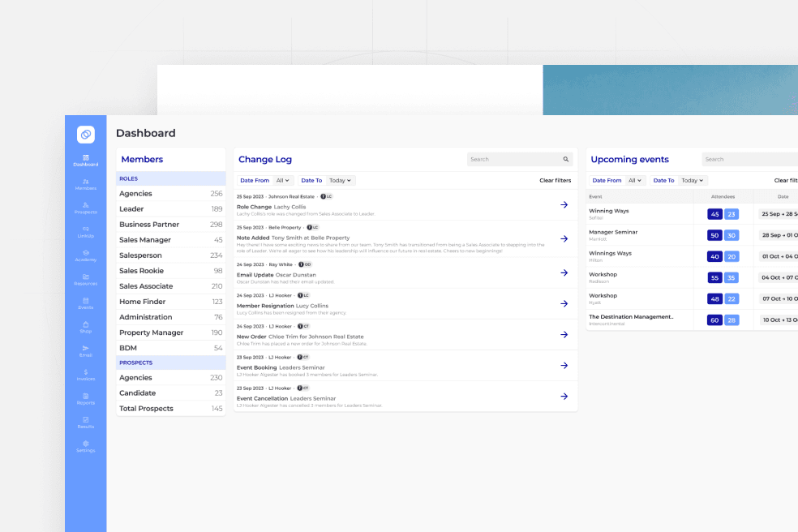The height and width of the screenshot is (532, 798).
Task: Select the Business Partner role row
Action: pos(171,225)
